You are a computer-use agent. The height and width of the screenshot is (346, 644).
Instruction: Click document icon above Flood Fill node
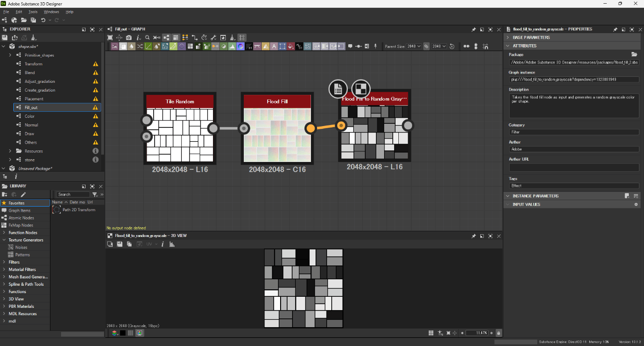338,89
